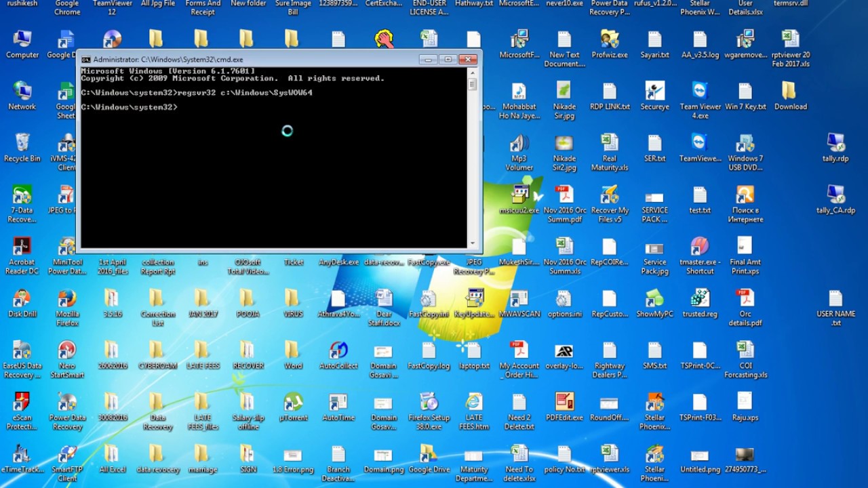Launch TeamViewer desktop shortcut
This screenshot has width=868, height=488.
coord(700,147)
